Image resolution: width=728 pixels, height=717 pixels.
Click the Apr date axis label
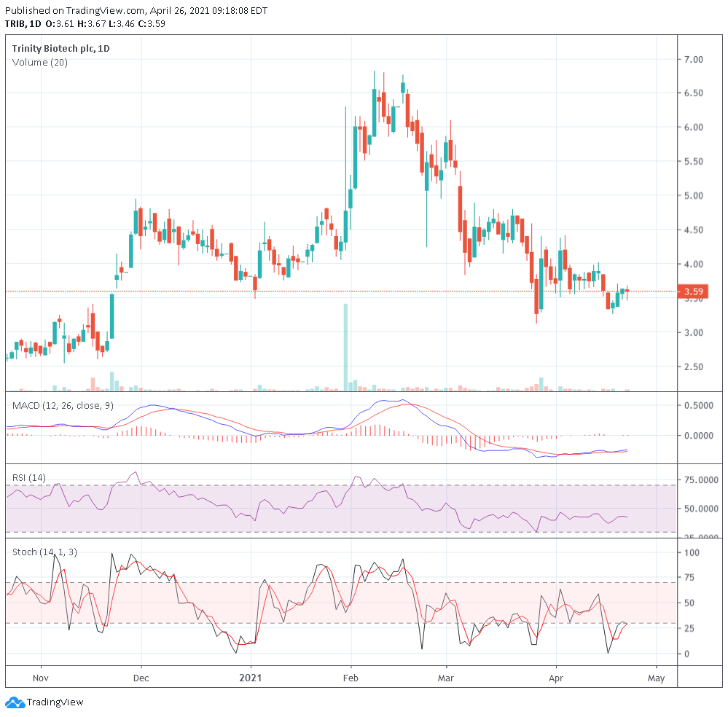(556, 678)
